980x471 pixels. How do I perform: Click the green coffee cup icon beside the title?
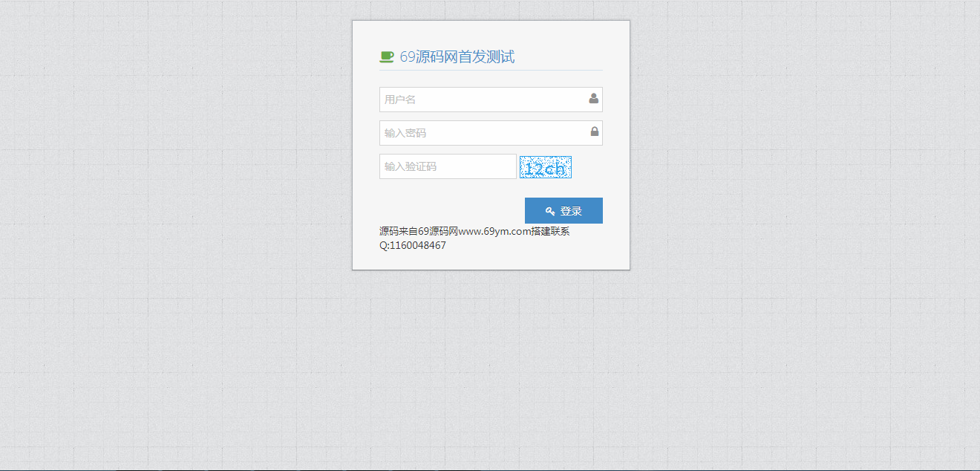coord(386,56)
